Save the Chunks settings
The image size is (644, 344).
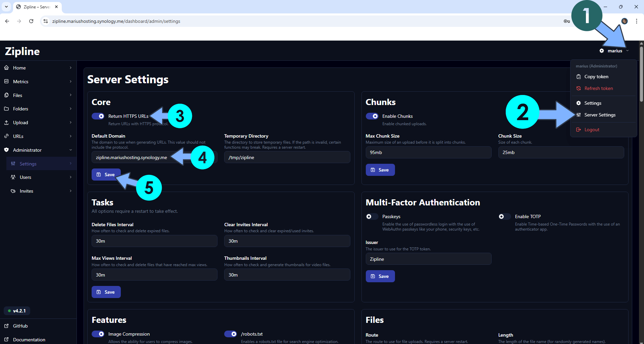tap(380, 170)
